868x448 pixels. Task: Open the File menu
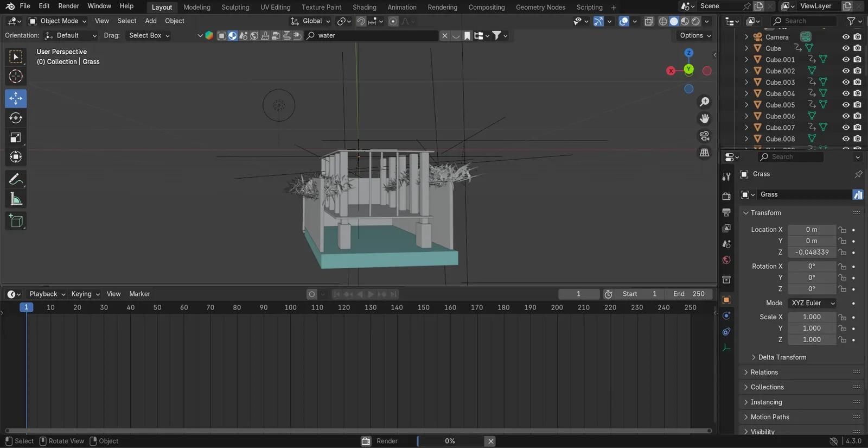pyautogui.click(x=25, y=6)
